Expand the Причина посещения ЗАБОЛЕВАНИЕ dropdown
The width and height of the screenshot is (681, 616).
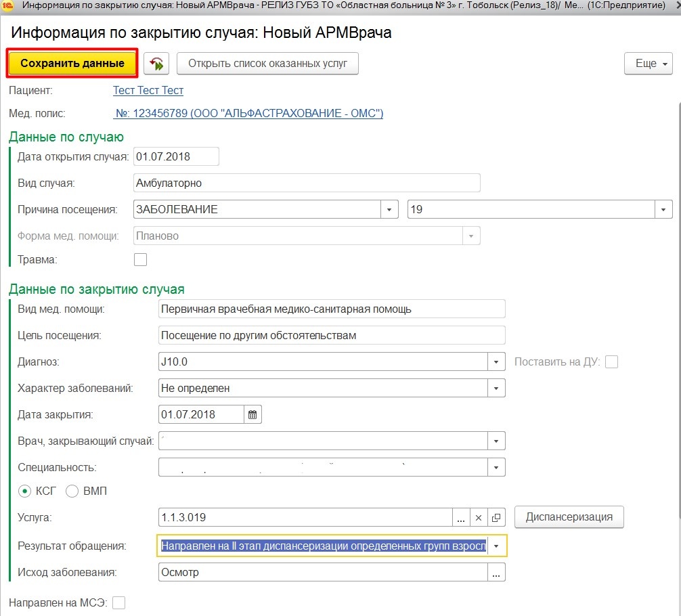click(x=389, y=210)
